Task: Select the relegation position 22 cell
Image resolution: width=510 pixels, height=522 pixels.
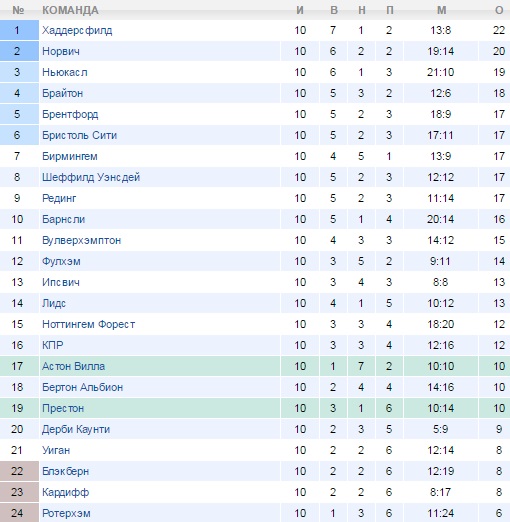Action: point(19,471)
